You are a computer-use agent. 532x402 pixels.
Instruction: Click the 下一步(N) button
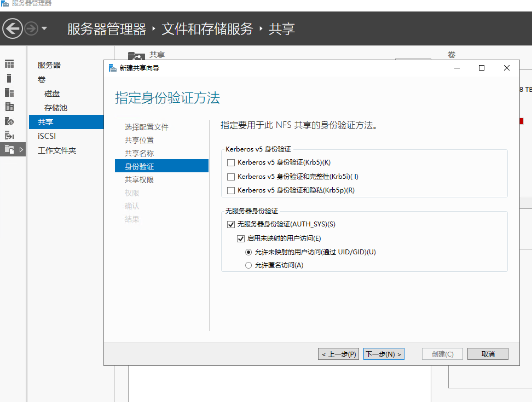point(384,354)
